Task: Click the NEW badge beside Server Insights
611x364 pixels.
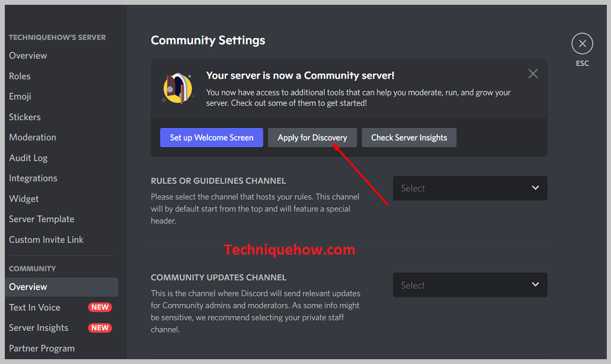Action: pos(100,328)
